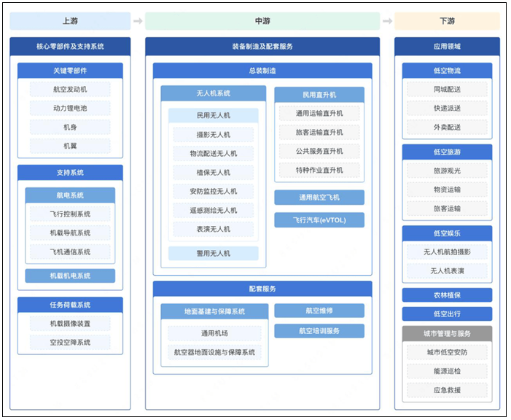This screenshot has width=511, height=420.
Task: Click the 民用无人机 heading
Action: (x=214, y=116)
